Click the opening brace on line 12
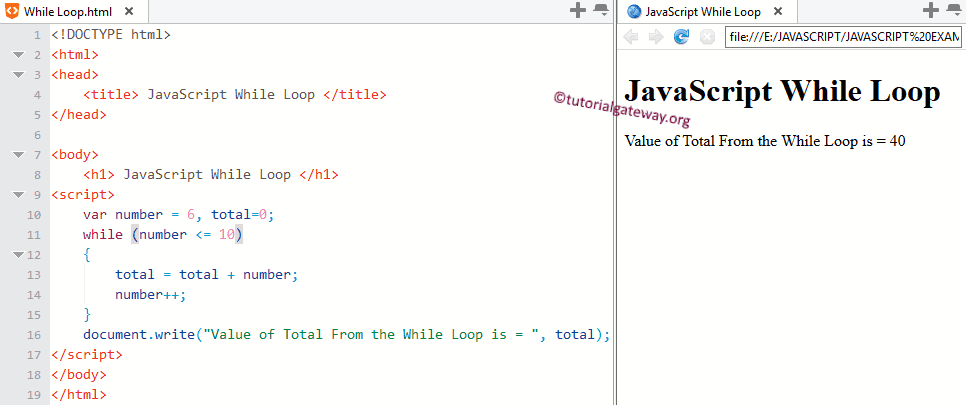The height and width of the screenshot is (405, 966). coord(87,255)
